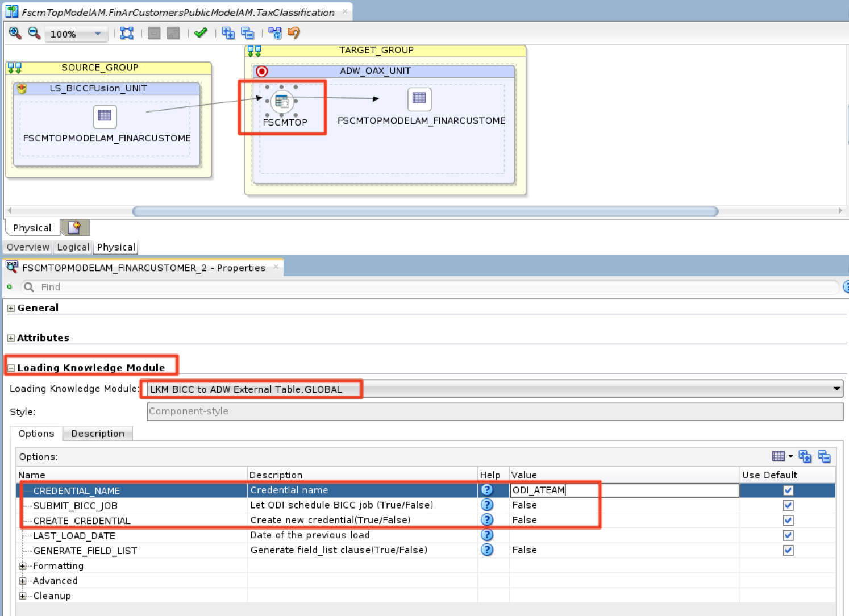
Task: Click the zoom out magnifier icon
Action: click(x=34, y=34)
